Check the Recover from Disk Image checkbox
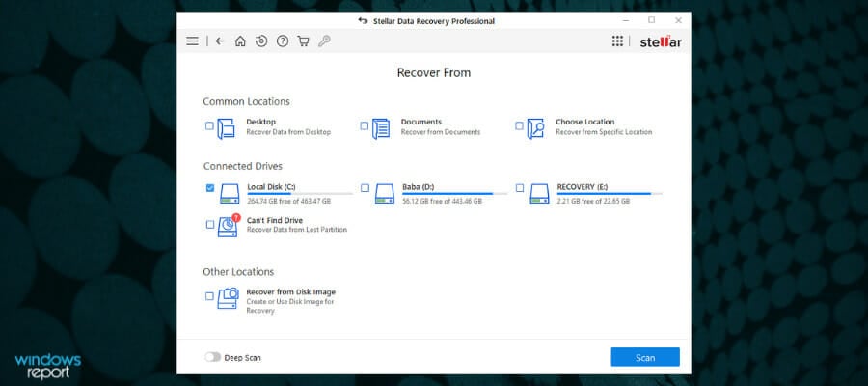Screen dimensions: 868x386 tap(209, 296)
